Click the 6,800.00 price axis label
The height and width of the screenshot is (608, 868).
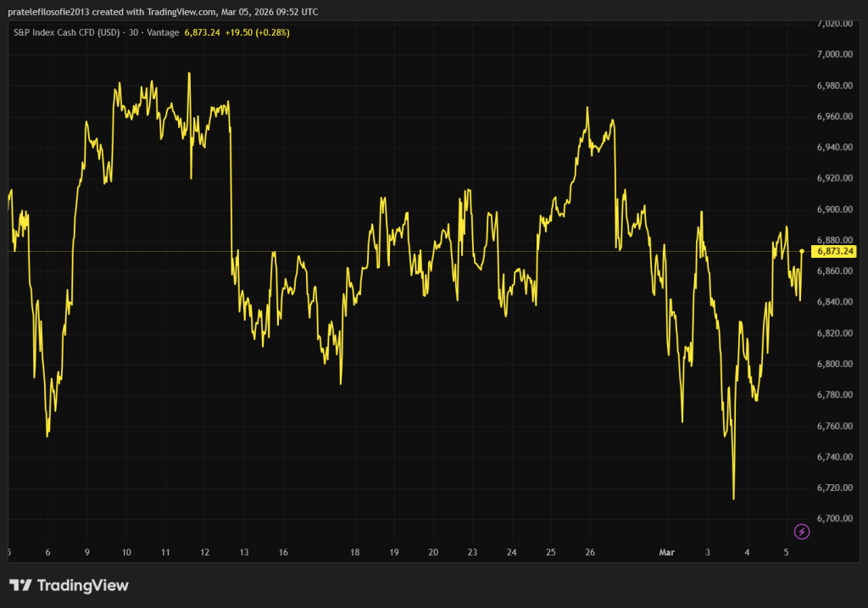tap(834, 364)
